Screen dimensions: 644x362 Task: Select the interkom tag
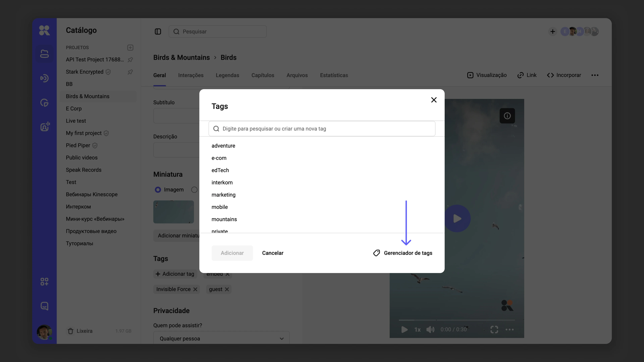222,182
